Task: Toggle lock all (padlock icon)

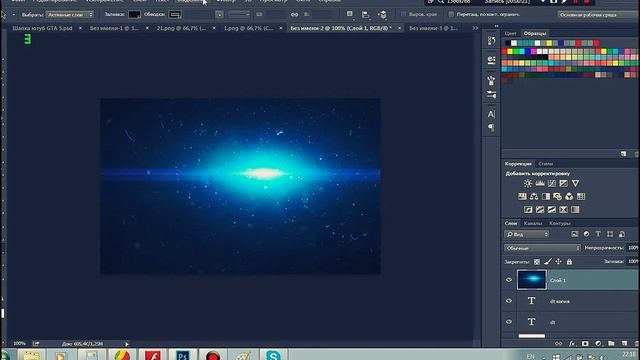Action: tap(569, 262)
